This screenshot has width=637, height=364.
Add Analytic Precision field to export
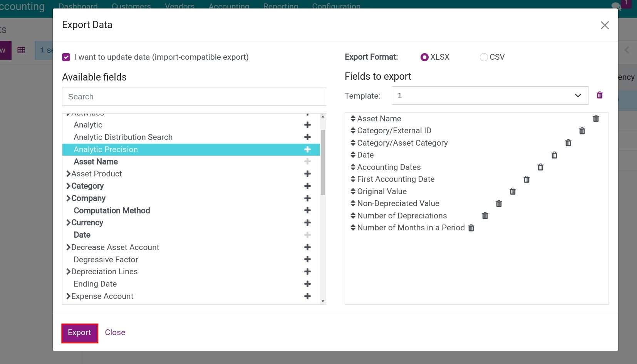click(307, 149)
